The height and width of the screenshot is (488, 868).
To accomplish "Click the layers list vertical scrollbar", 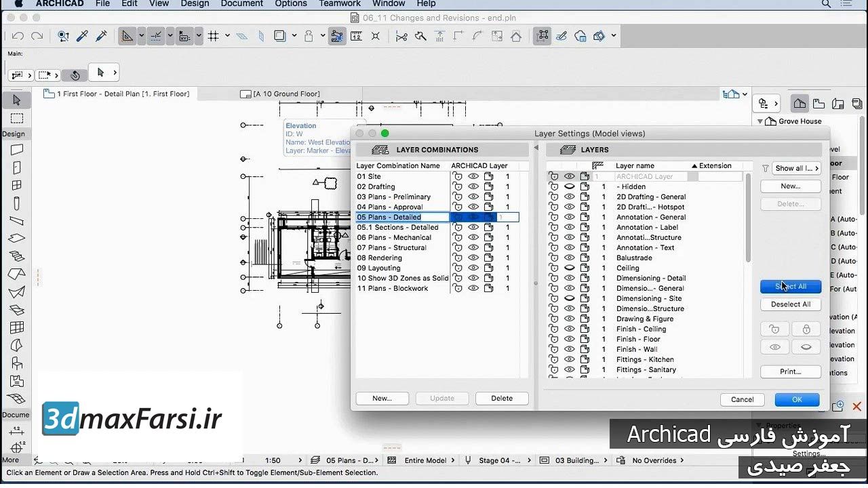I will [x=748, y=218].
